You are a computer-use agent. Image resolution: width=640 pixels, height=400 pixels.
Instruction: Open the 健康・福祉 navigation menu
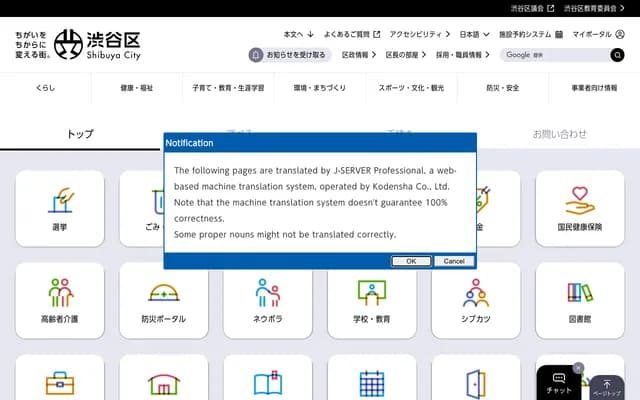(x=137, y=88)
